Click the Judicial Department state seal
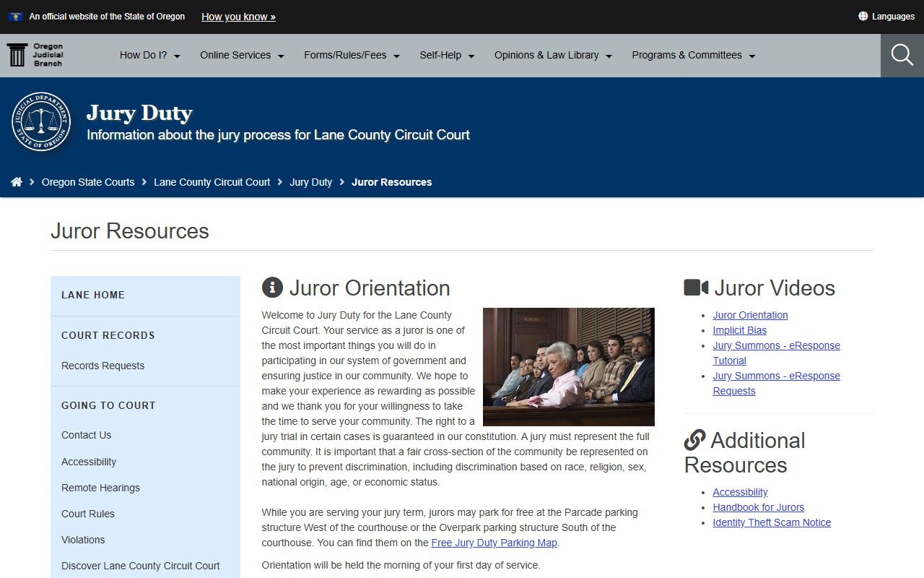This screenshot has width=924, height=578. click(x=41, y=121)
